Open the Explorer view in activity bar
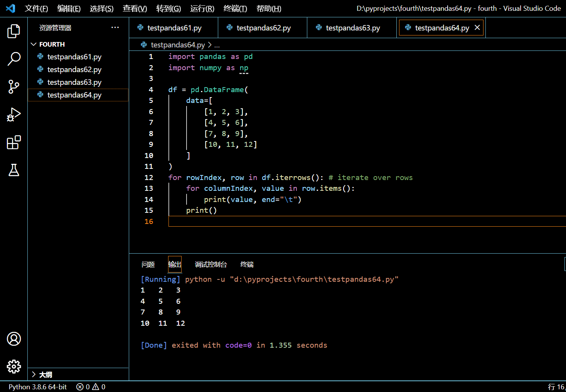 [x=14, y=31]
